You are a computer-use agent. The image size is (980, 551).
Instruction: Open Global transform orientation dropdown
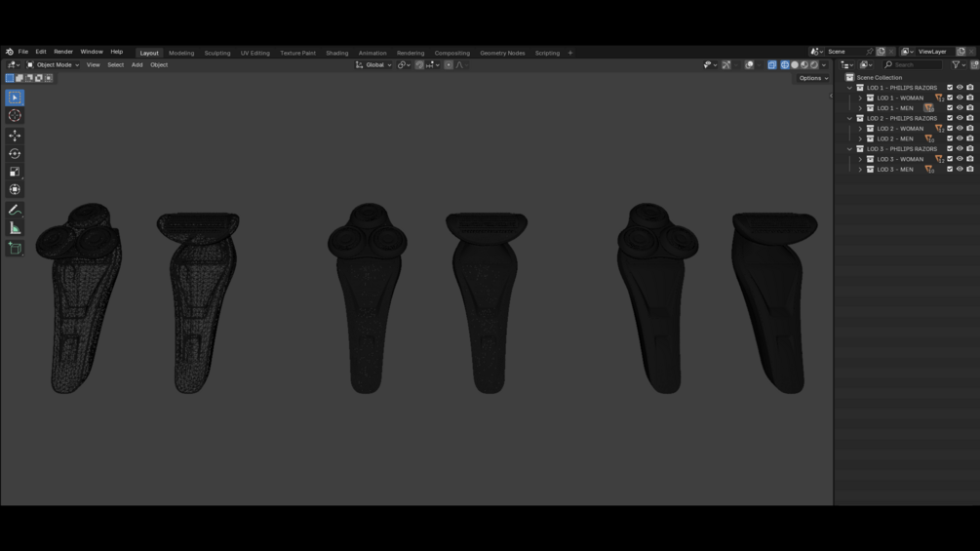tap(373, 65)
